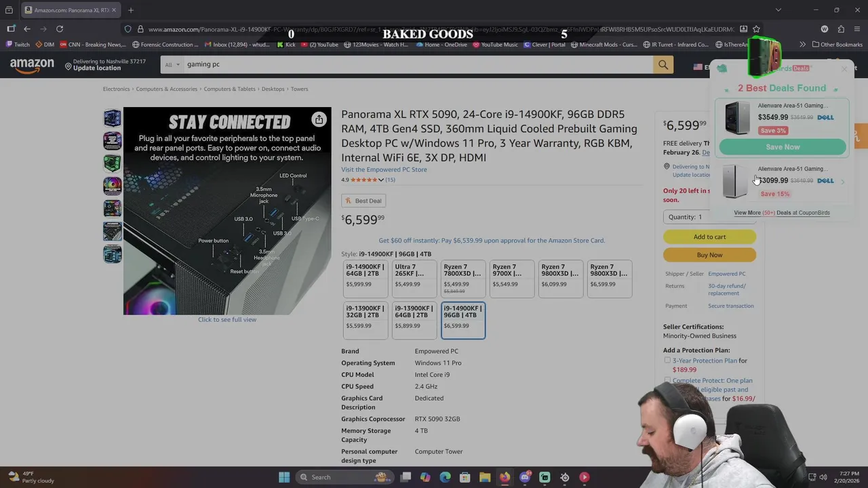Click the share icon on product image
Image resolution: width=868 pixels, height=488 pixels.
[x=319, y=120]
